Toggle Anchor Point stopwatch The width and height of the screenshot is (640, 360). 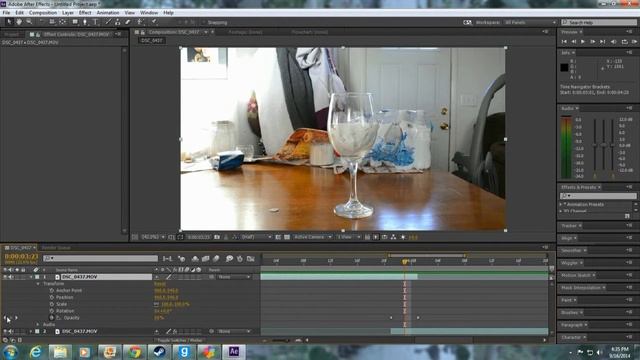[x=52, y=291]
